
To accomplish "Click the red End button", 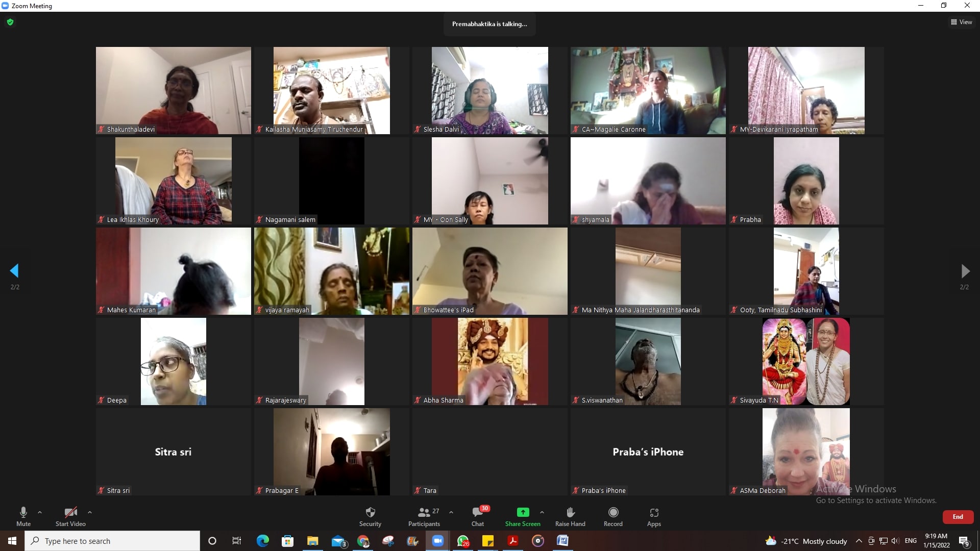I will tap(958, 517).
